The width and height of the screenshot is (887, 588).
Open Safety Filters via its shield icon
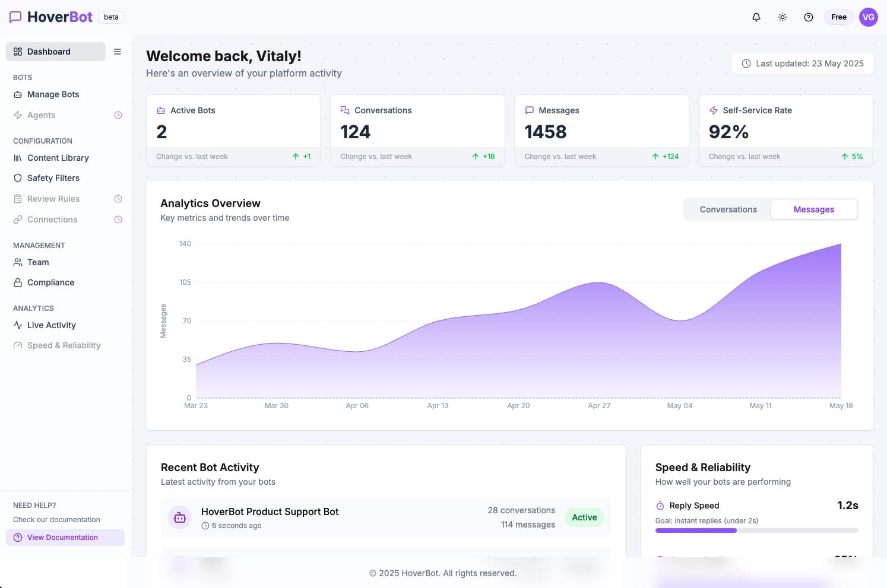[18, 178]
